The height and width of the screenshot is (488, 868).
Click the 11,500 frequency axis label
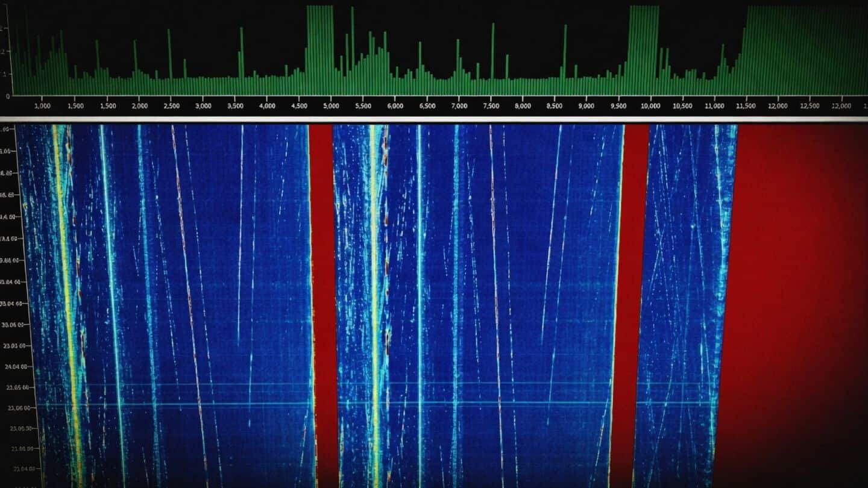coord(746,106)
